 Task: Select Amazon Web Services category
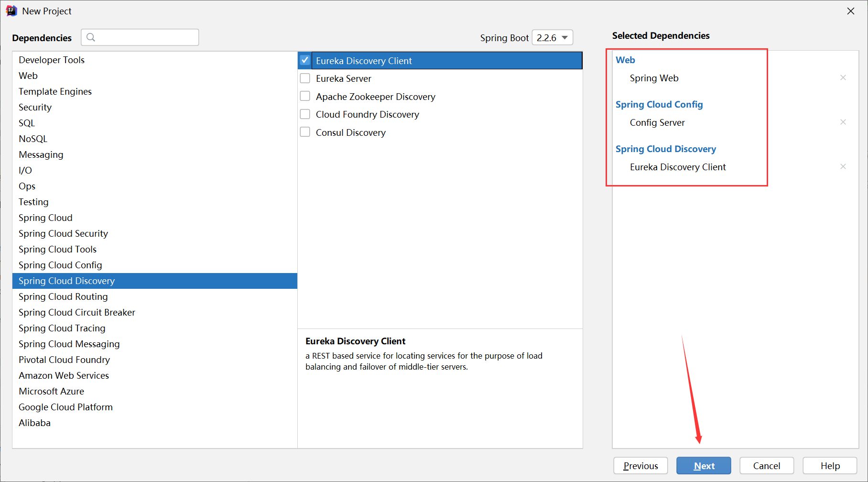click(x=155, y=375)
